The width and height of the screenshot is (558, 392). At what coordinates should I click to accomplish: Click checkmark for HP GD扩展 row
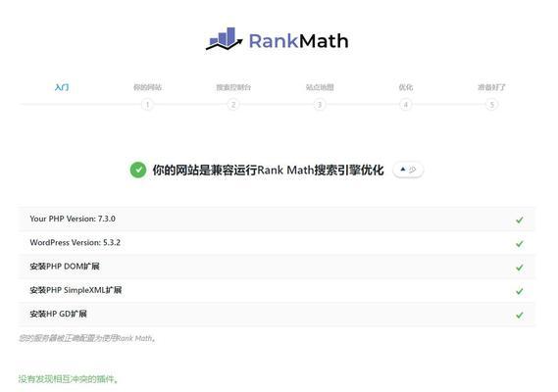pos(520,316)
